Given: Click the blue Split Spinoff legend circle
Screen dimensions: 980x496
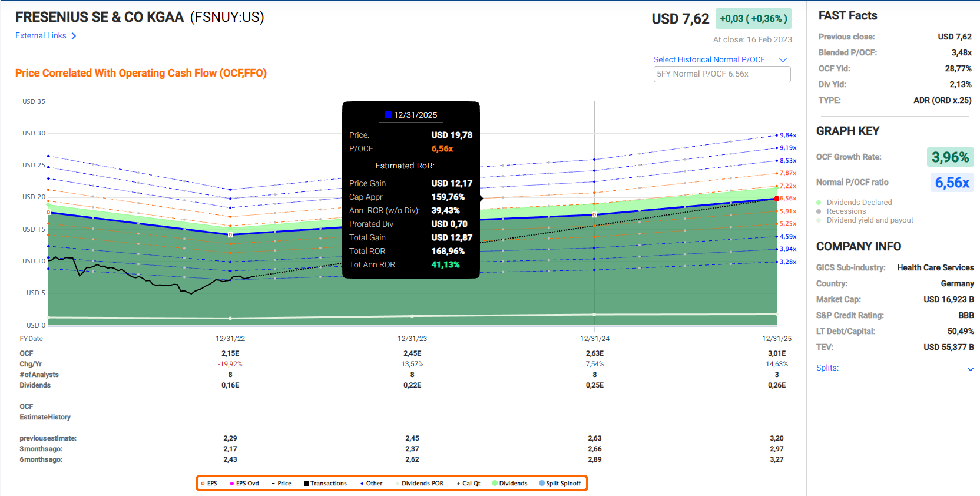Looking at the screenshot, I should (x=542, y=484).
